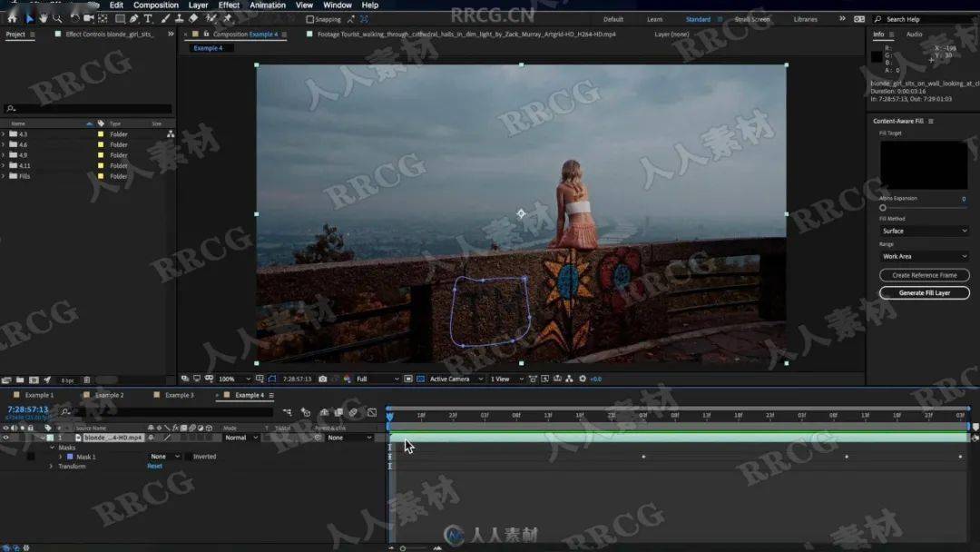Toggle Inverted checkbox for Mask 1
Image resolution: width=980 pixels, height=552 pixels.
coord(188,457)
